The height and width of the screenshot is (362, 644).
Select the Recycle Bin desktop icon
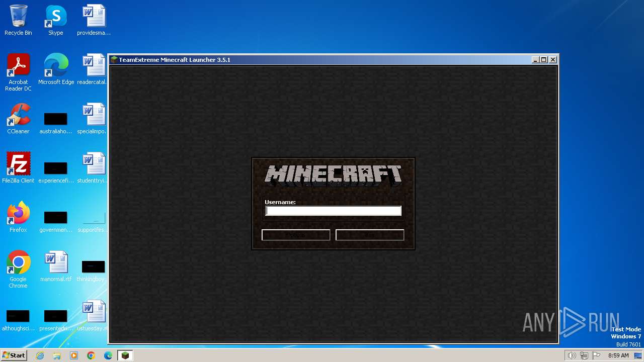tap(18, 20)
